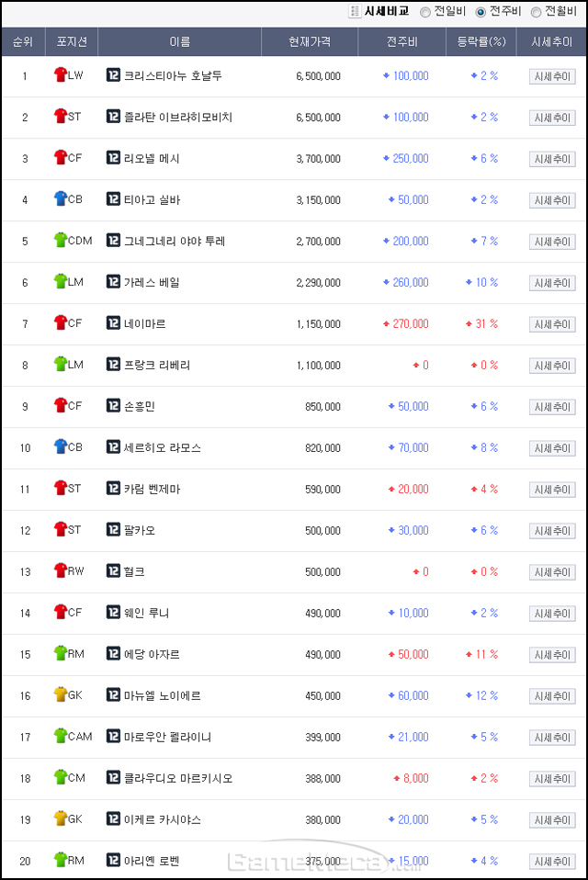Click price 3,700,000 in 메시 row
Viewport: 588px width, 880px height.
(x=318, y=159)
